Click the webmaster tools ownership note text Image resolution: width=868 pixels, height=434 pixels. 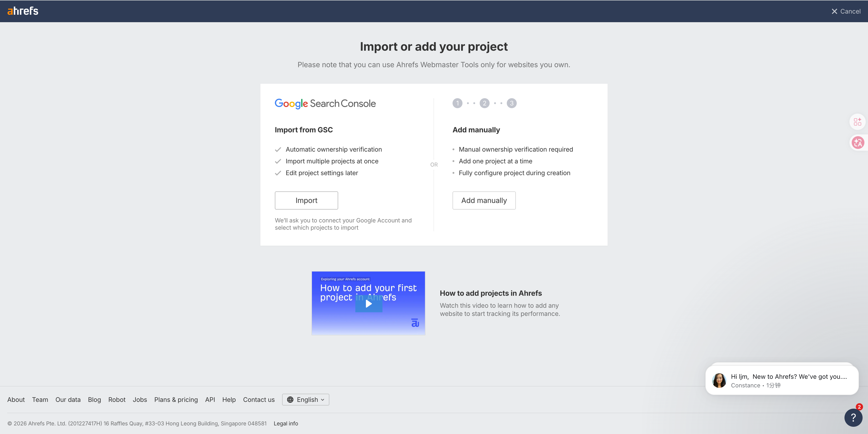point(434,65)
